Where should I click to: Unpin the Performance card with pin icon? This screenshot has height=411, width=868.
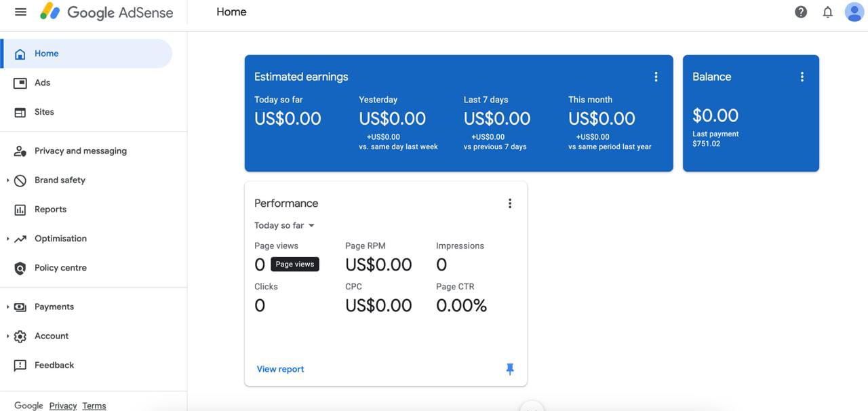click(510, 369)
